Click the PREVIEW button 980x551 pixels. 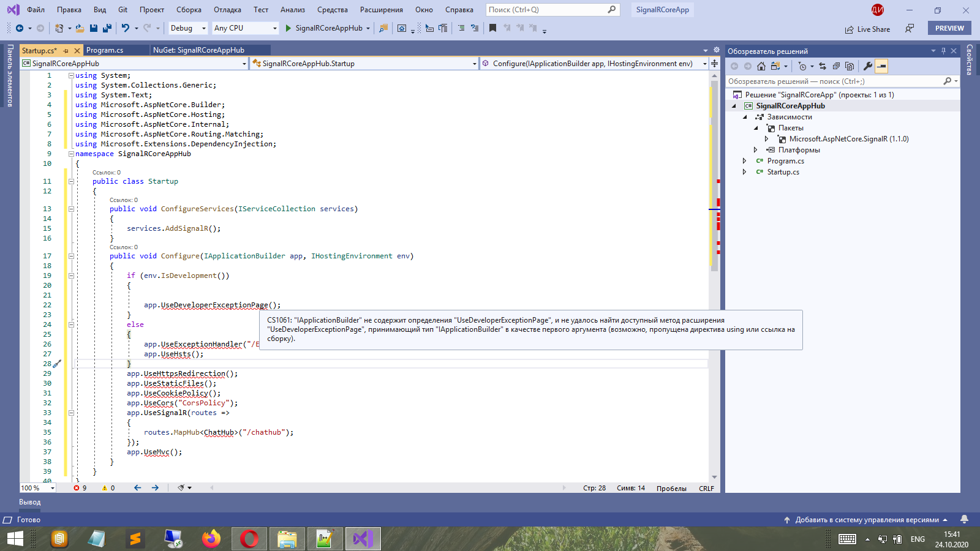(x=949, y=28)
